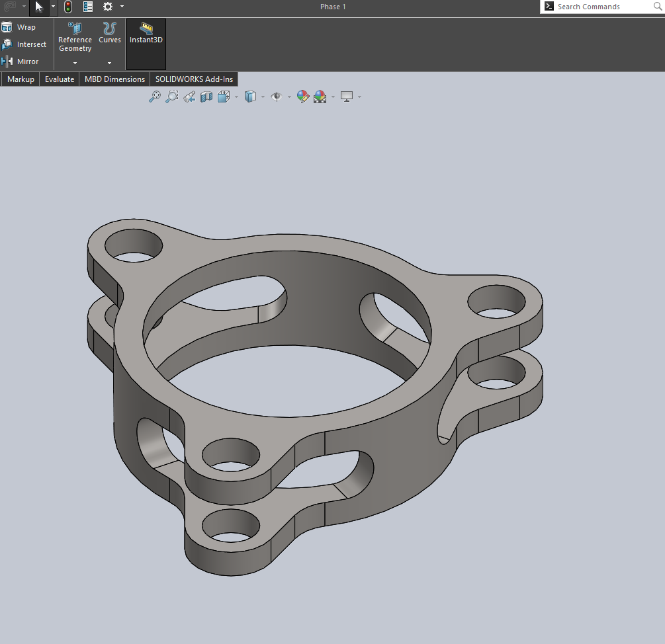
Task: Apply a Scene from the view toolbar
Action: point(320,97)
